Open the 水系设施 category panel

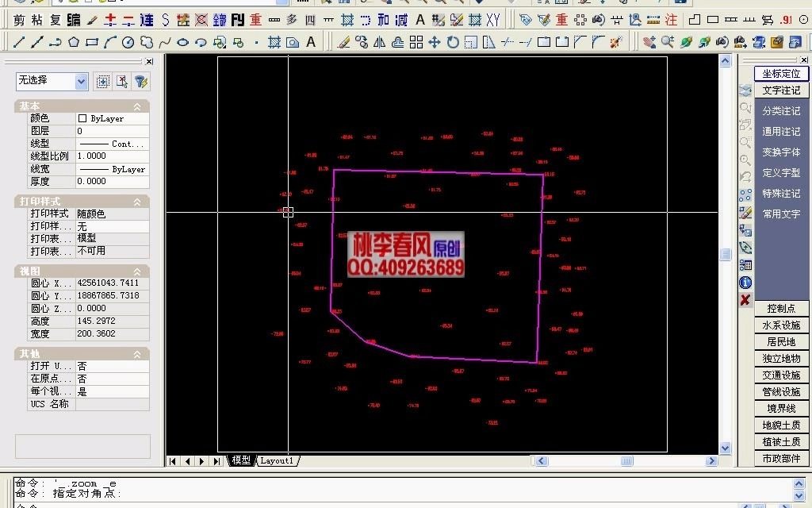pyautogui.click(x=781, y=325)
